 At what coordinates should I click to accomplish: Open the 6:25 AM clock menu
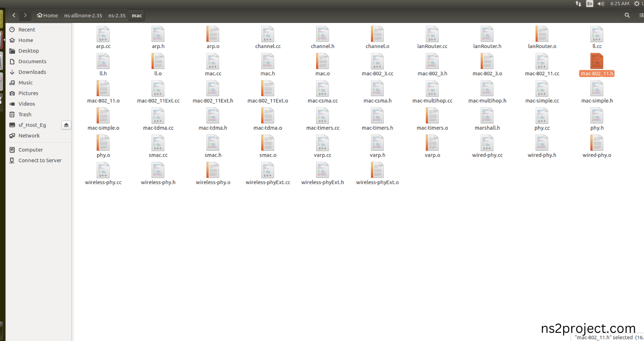pyautogui.click(x=620, y=3)
